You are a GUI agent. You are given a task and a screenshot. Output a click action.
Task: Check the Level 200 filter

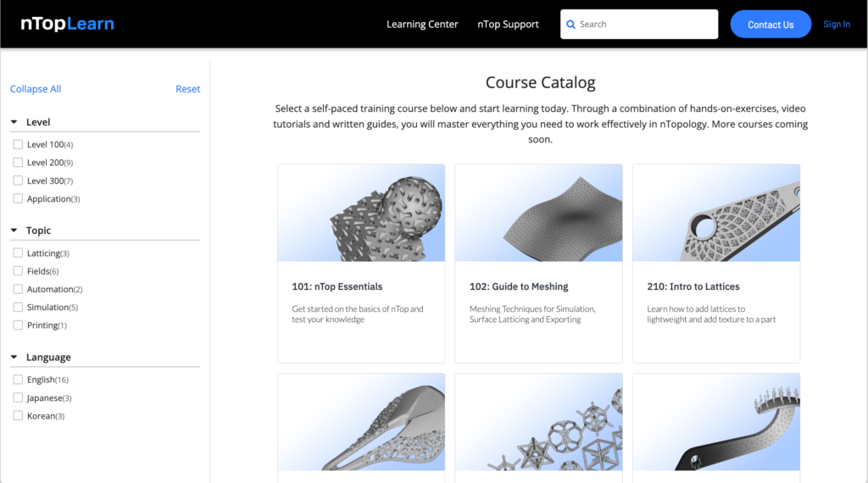pos(18,163)
